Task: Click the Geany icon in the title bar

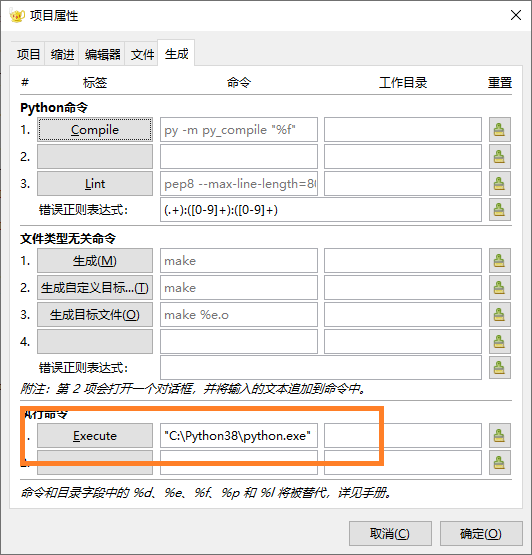Action: pyautogui.click(x=17, y=16)
